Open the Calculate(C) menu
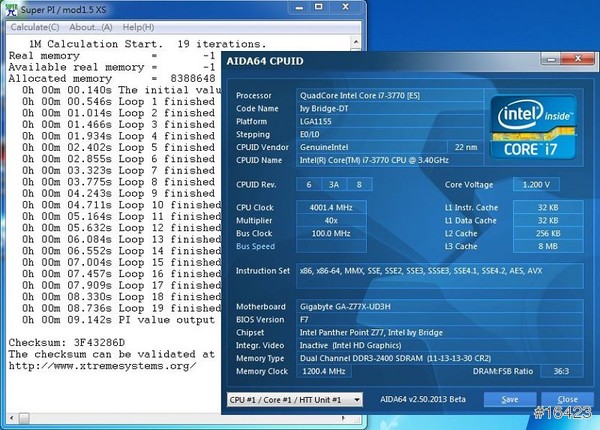The width and height of the screenshot is (600, 430). (31, 27)
